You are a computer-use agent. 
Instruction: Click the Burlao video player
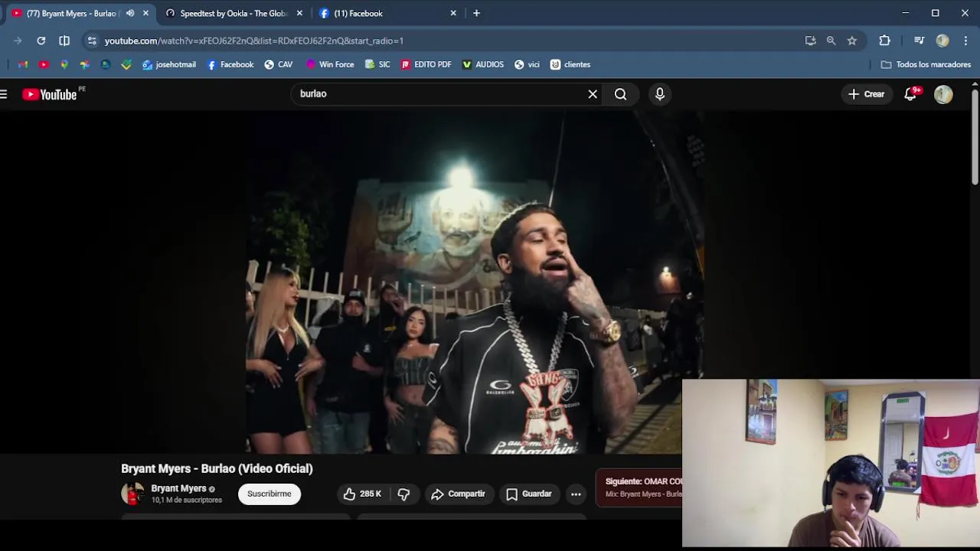coord(475,283)
